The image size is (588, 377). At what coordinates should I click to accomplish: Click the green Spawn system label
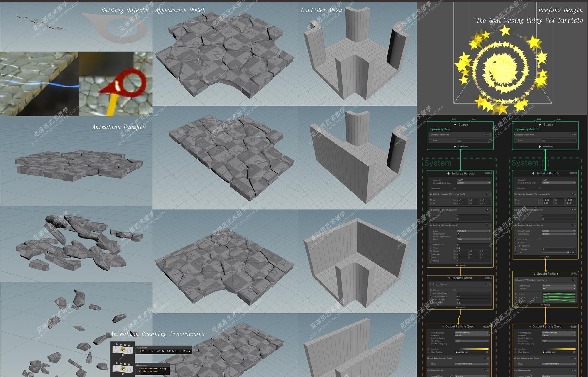click(x=440, y=129)
